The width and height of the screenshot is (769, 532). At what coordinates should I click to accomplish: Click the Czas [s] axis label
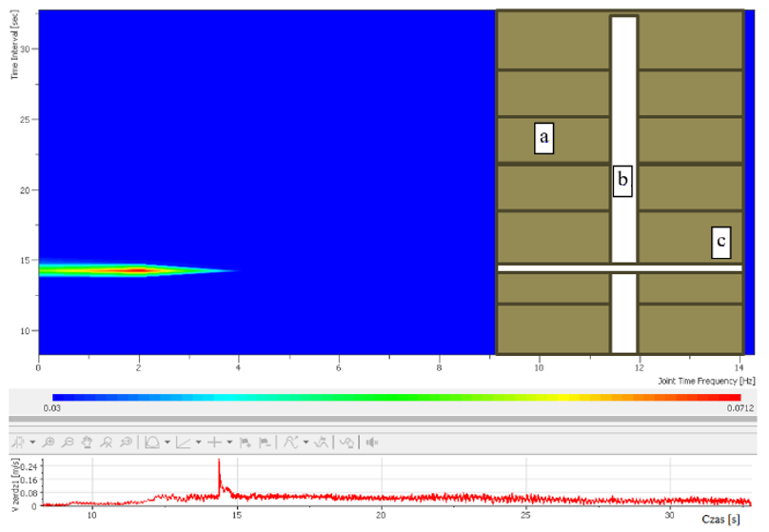coord(720,520)
